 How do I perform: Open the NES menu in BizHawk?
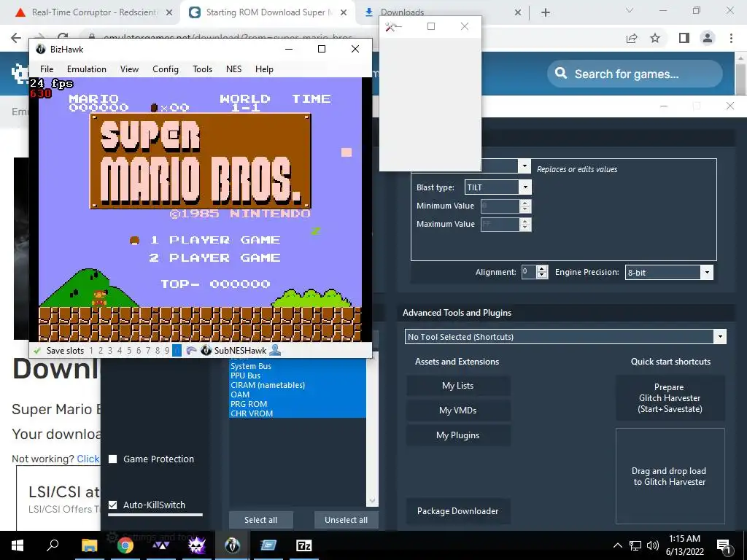pyautogui.click(x=233, y=69)
